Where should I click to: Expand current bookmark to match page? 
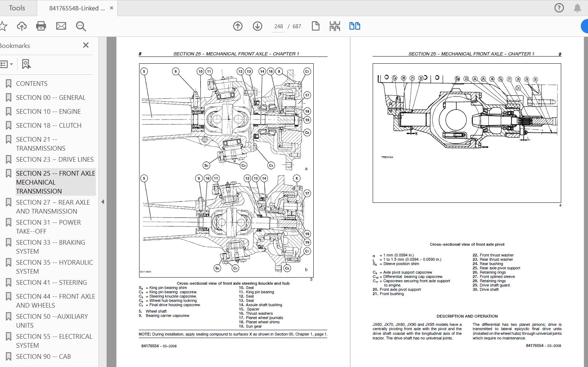[25, 64]
